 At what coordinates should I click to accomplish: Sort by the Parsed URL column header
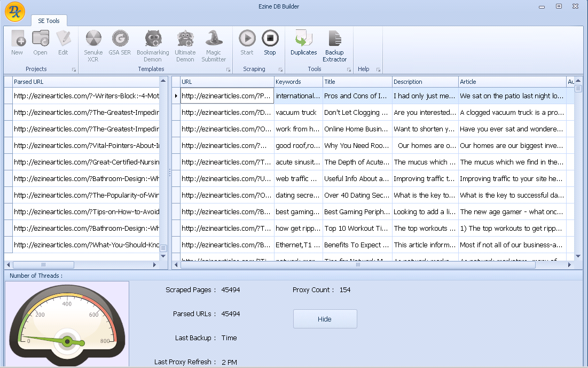tap(86, 82)
